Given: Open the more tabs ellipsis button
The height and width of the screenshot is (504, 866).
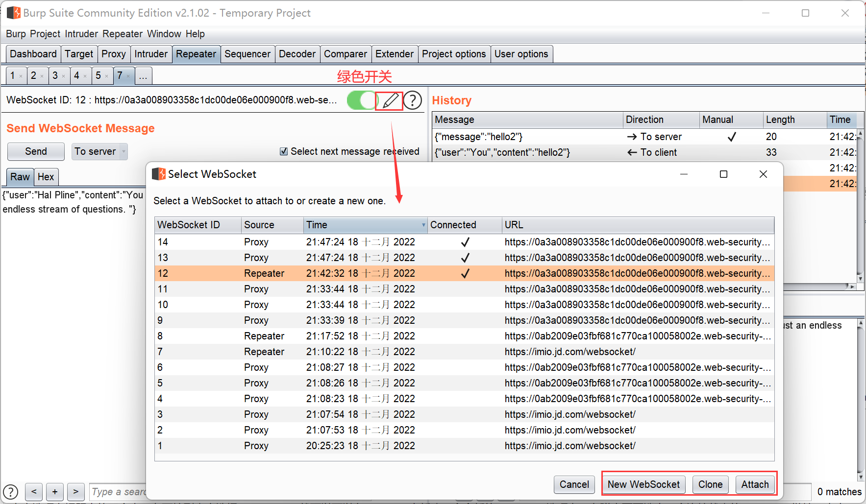Looking at the screenshot, I should [143, 76].
